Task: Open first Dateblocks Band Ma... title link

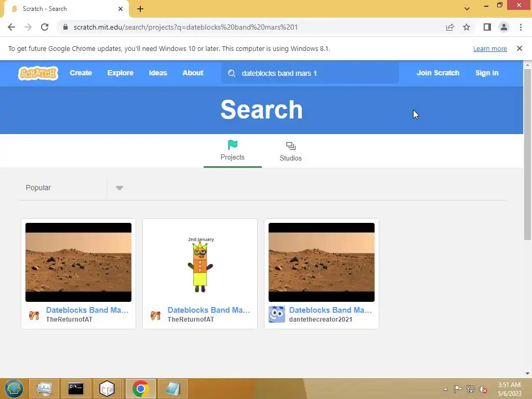Action: 87,310
